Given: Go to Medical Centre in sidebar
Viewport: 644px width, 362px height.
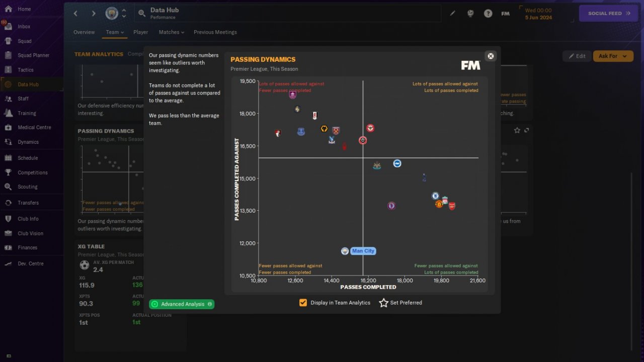Looking at the screenshot, I should coord(34,127).
